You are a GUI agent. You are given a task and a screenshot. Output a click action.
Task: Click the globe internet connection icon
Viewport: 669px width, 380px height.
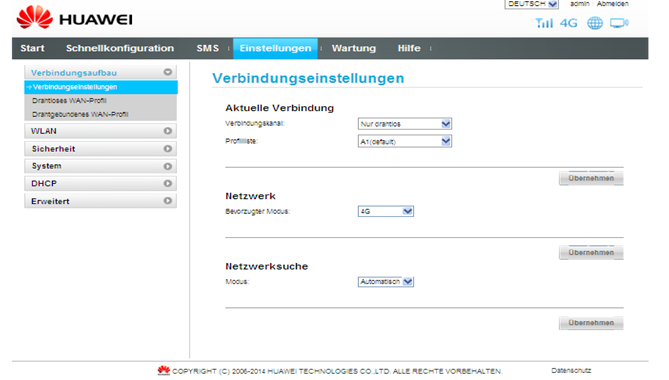point(595,23)
